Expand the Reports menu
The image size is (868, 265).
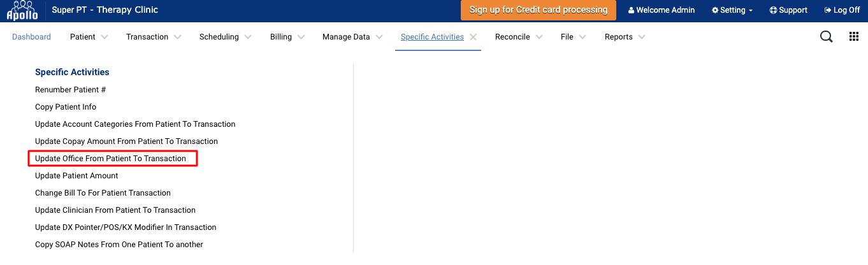625,37
